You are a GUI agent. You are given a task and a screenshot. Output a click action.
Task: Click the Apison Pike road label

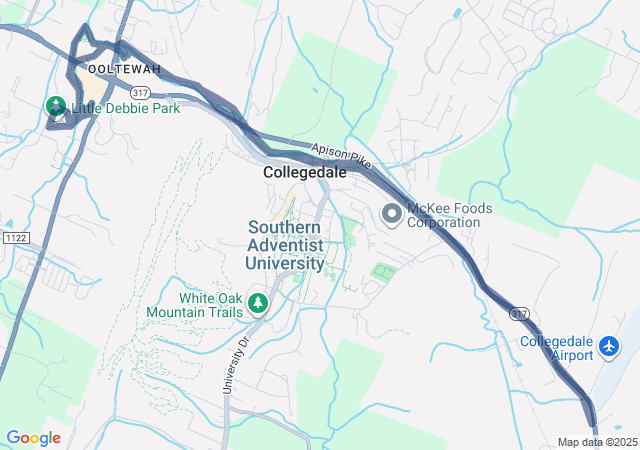click(x=341, y=156)
